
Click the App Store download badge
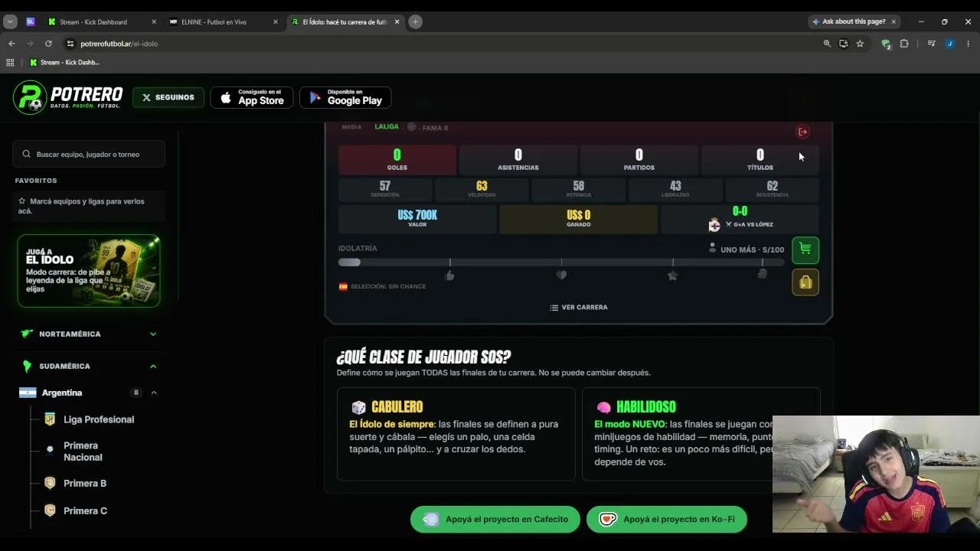(252, 97)
